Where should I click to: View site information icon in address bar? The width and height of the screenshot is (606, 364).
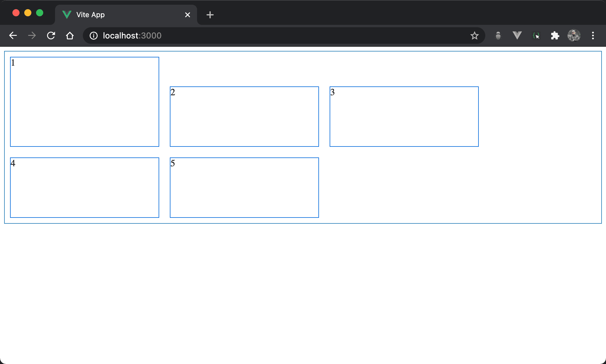(94, 36)
